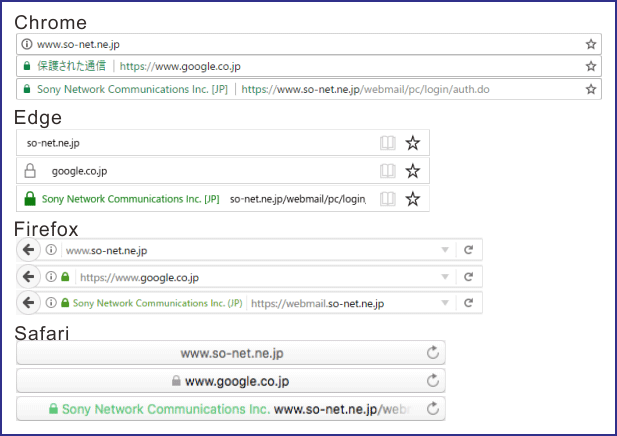Image resolution: width=617 pixels, height=436 pixels.
Task: Favorite star in Edge so-net.ne.jp bar
Action: [412, 143]
